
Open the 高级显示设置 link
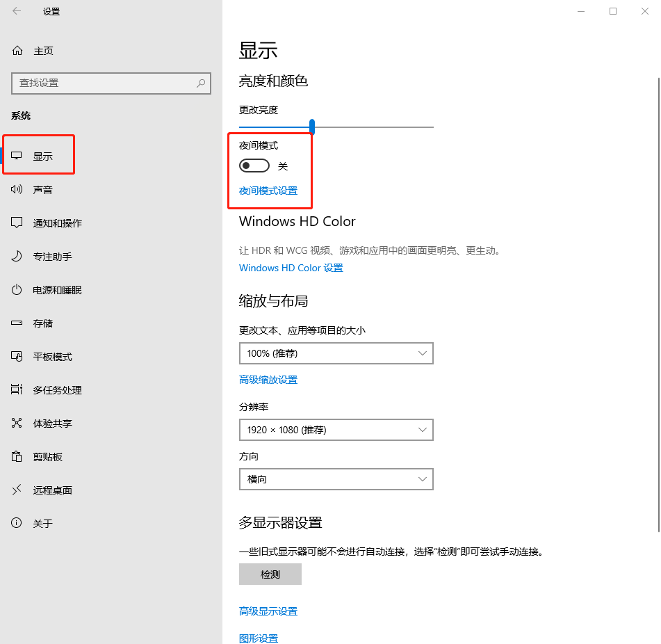(x=268, y=611)
